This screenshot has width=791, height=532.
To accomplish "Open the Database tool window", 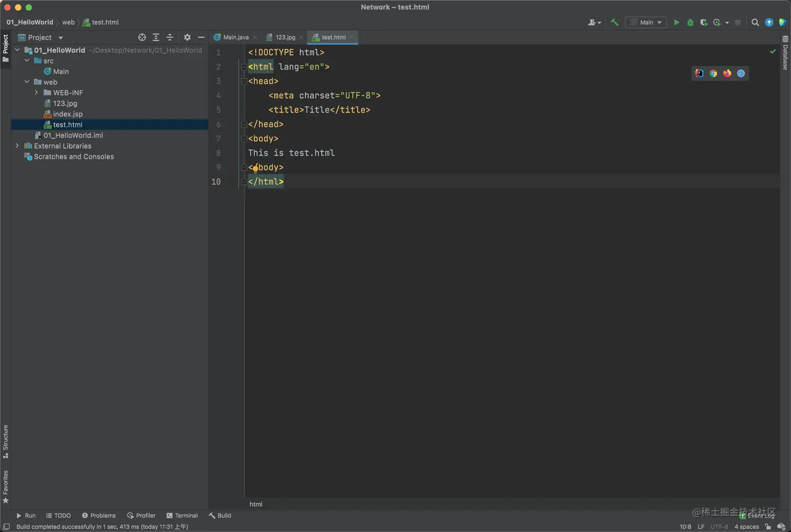I will tap(785, 53).
